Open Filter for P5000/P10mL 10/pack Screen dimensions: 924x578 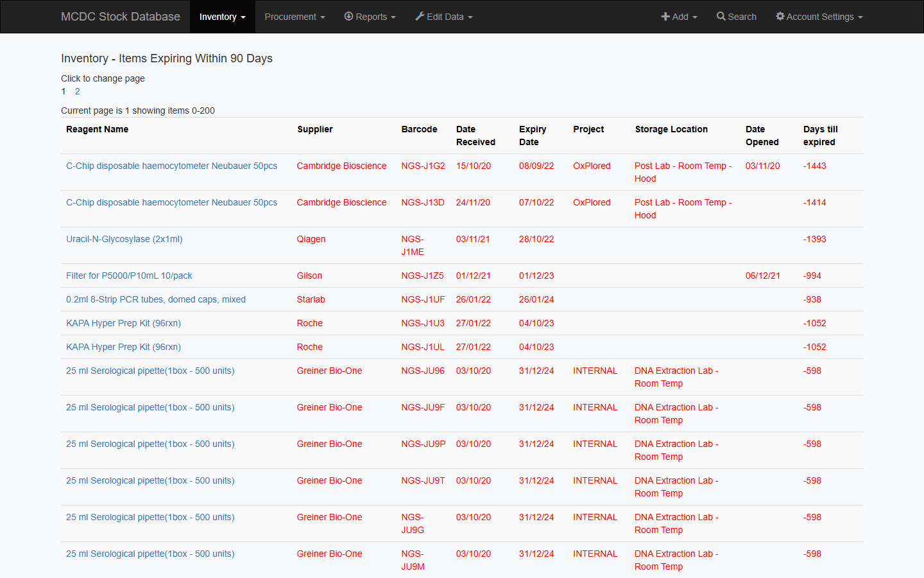pyautogui.click(x=129, y=276)
